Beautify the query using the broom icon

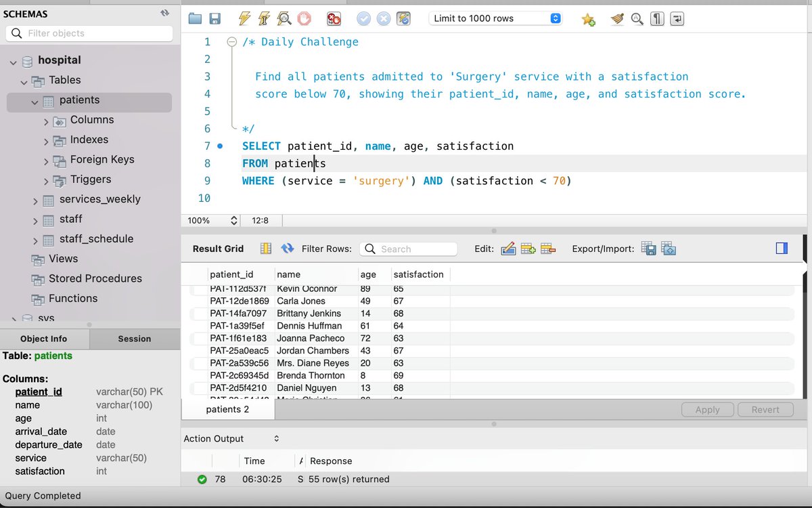616,19
